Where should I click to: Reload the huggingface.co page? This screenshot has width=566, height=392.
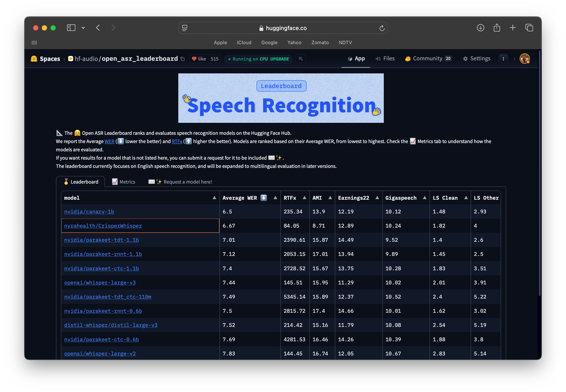point(382,28)
